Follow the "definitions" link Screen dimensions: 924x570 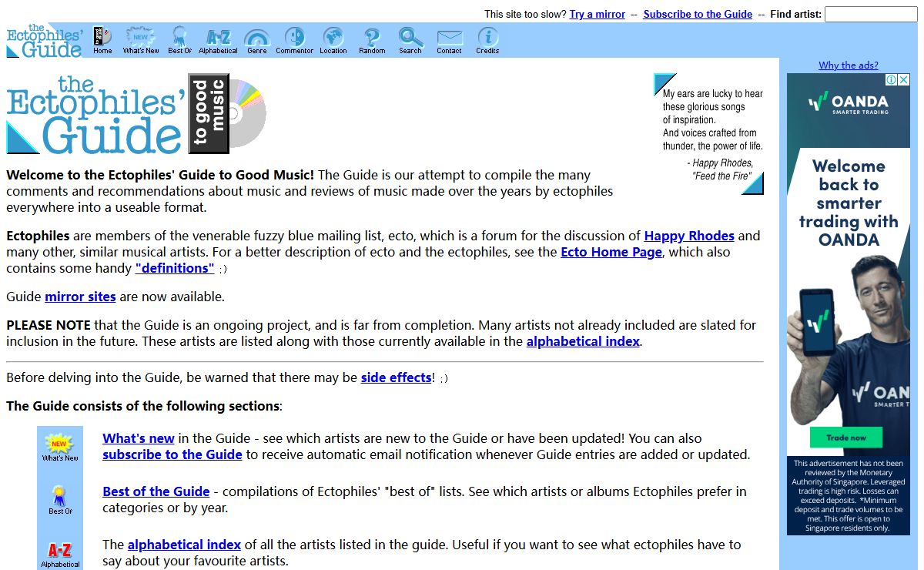175,268
